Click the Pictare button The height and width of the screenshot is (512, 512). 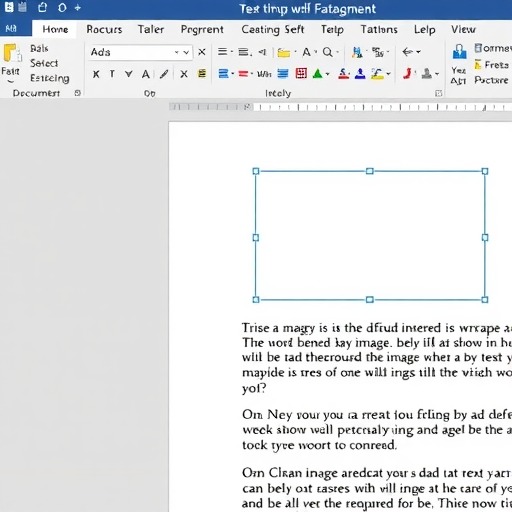coord(492,80)
